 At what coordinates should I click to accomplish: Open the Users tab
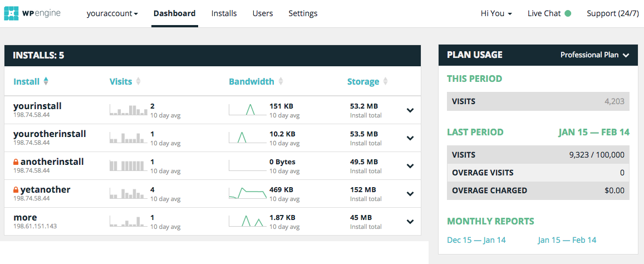(x=263, y=13)
